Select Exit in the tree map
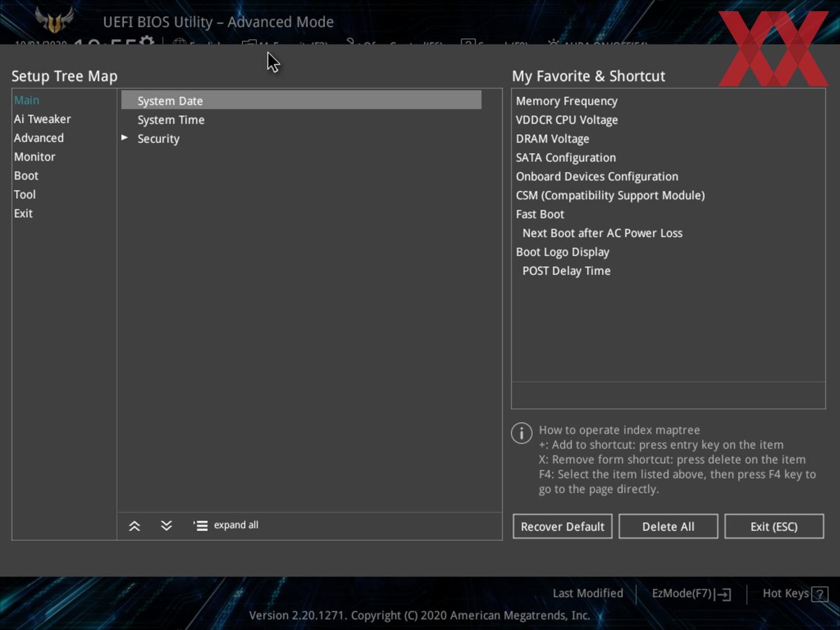Viewport: 840px width, 630px height. click(23, 213)
